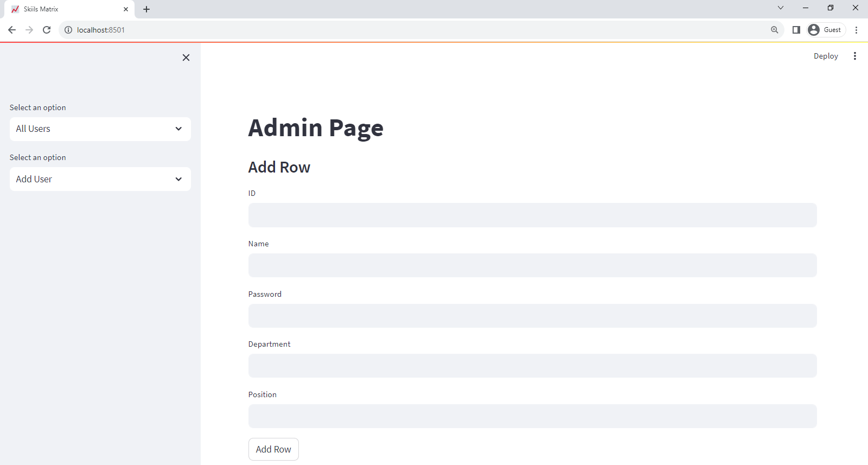Open the Streamlit three-dot main menu
This screenshot has width=868, height=465.
pos(855,56)
